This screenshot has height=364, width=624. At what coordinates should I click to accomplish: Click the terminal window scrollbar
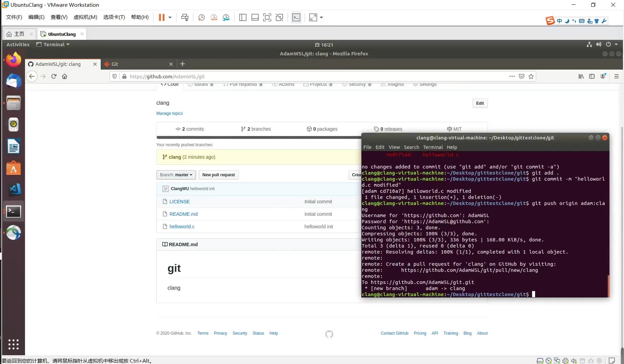(x=608, y=286)
